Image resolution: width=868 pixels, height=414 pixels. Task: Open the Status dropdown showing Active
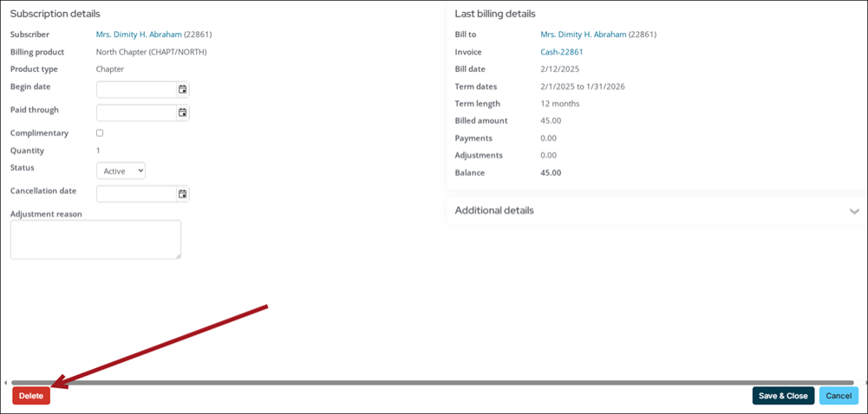[x=121, y=171]
